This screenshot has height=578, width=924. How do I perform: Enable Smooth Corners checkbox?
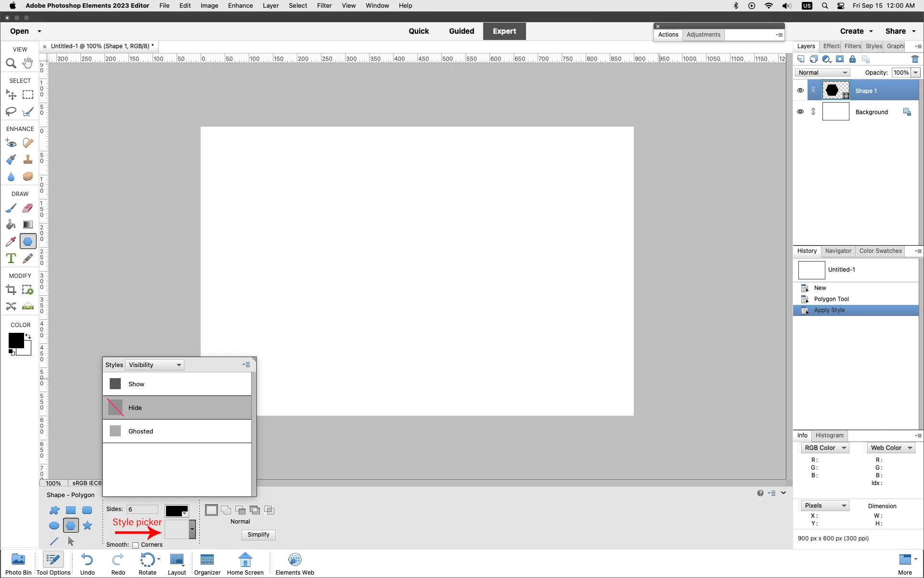(136, 545)
